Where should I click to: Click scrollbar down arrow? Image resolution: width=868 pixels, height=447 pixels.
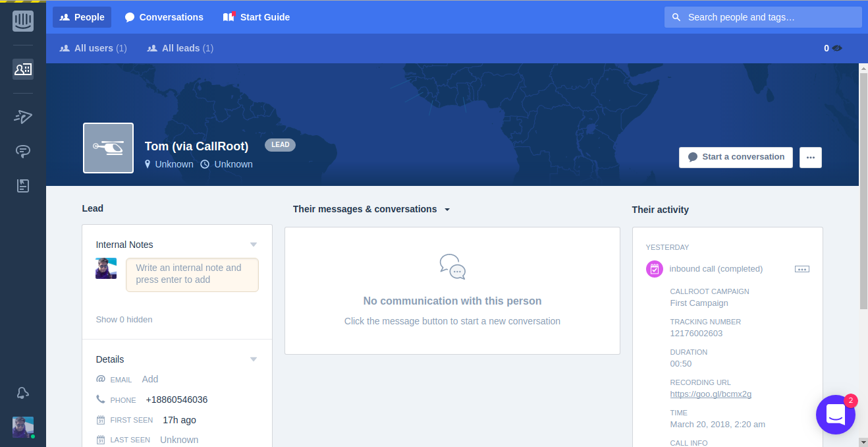(863, 442)
